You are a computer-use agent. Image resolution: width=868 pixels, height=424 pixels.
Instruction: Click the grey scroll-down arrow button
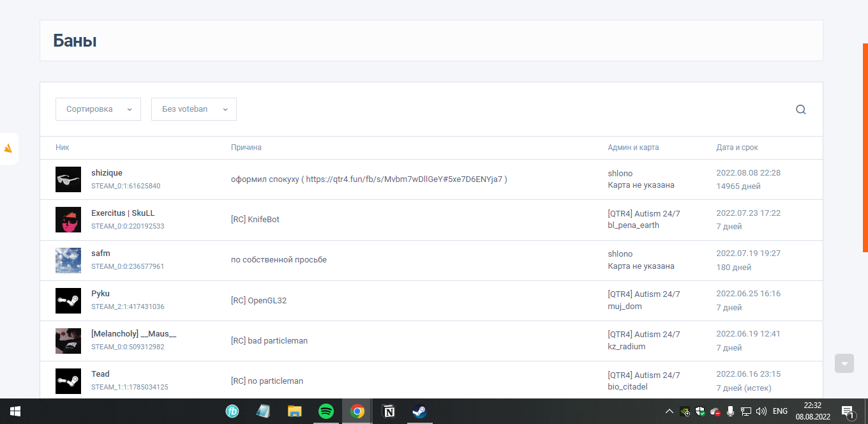(x=844, y=363)
